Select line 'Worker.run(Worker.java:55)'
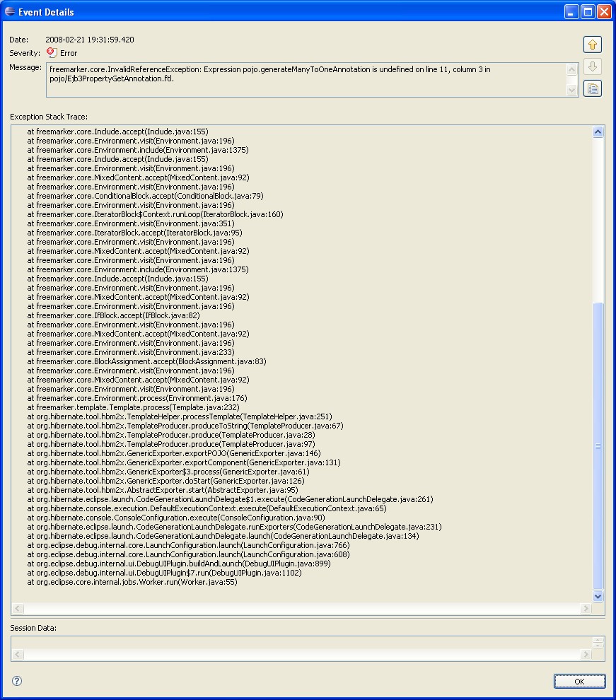Viewport: 616px width, 700px height. (132, 582)
